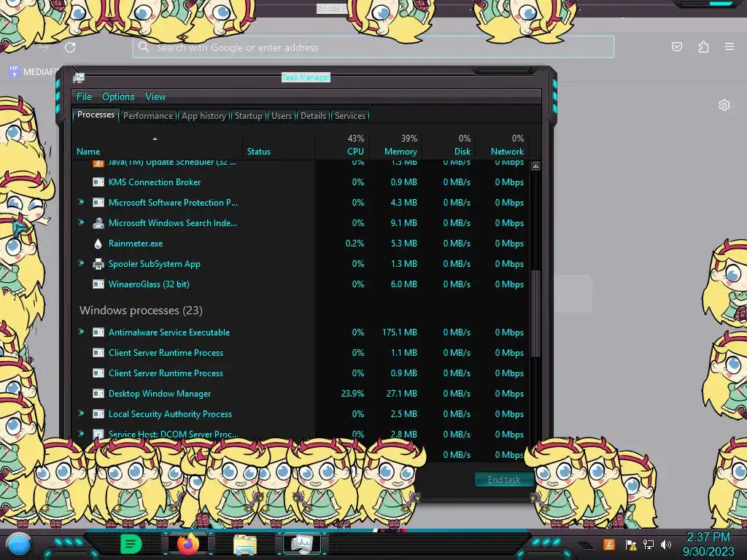
Task: Click the process list vertical scrollbar thumb
Action: coord(535,314)
